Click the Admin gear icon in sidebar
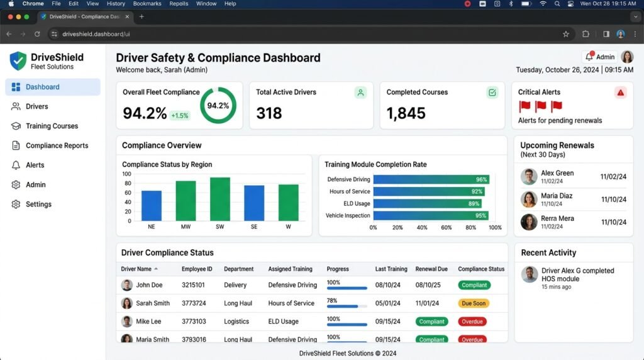Viewport: 644px width, 360px height. 16,184
